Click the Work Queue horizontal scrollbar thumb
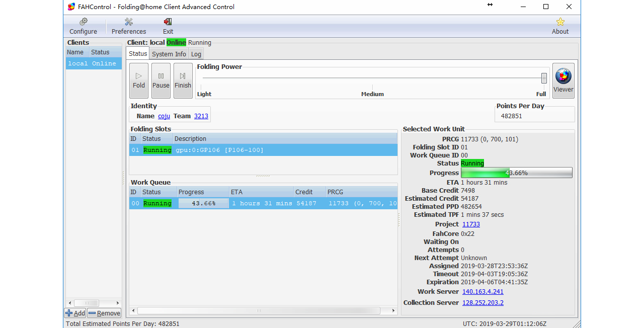Screen dimensions: 644x328 click(x=259, y=311)
